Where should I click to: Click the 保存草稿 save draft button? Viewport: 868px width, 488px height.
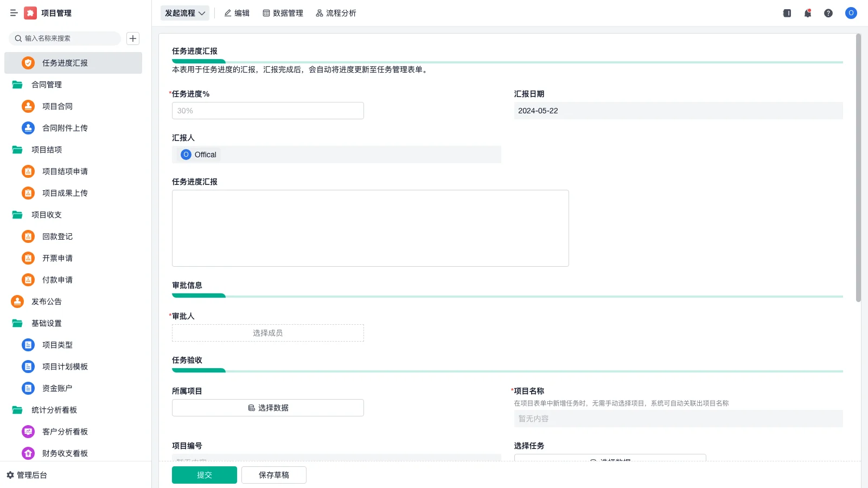(x=273, y=474)
